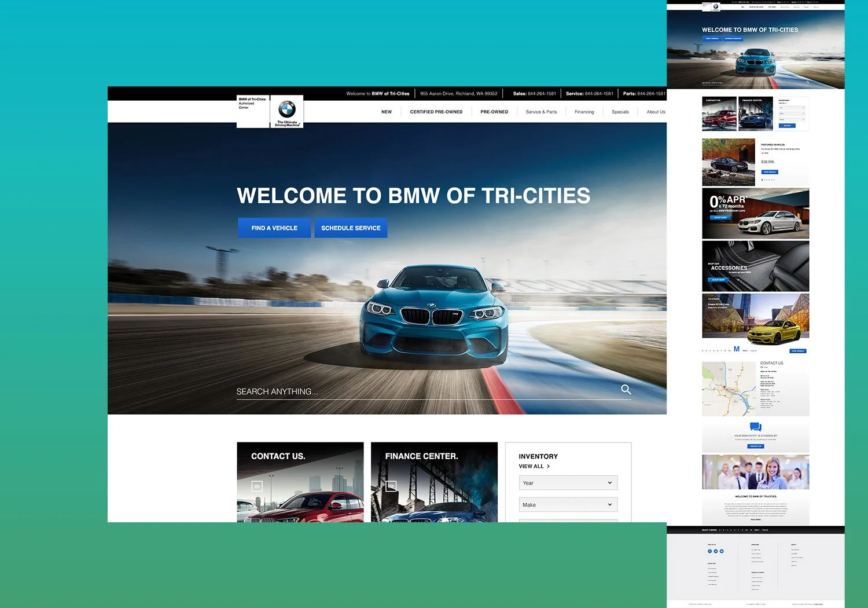Click the staff photo in page preview
The height and width of the screenshot is (608, 868).
[756, 472]
